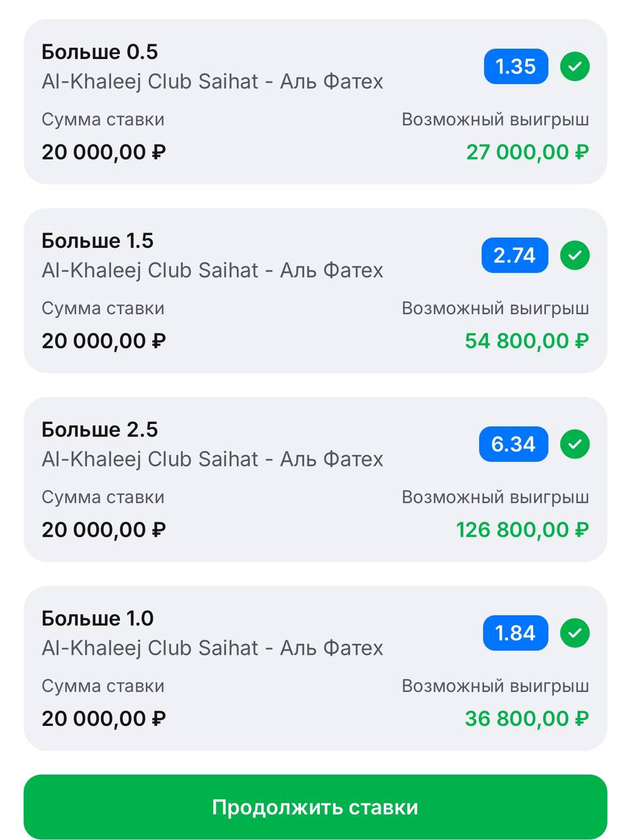
Task: Open the Больше 1.0 bet title
Action: pyautogui.click(x=98, y=619)
